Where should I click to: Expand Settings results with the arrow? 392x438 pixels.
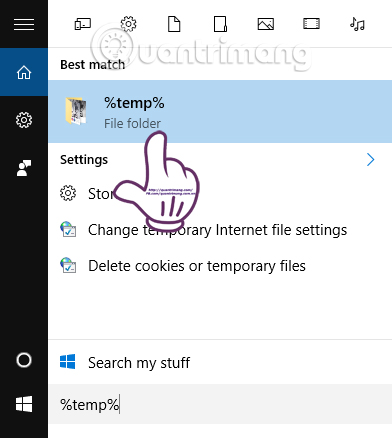[370, 160]
